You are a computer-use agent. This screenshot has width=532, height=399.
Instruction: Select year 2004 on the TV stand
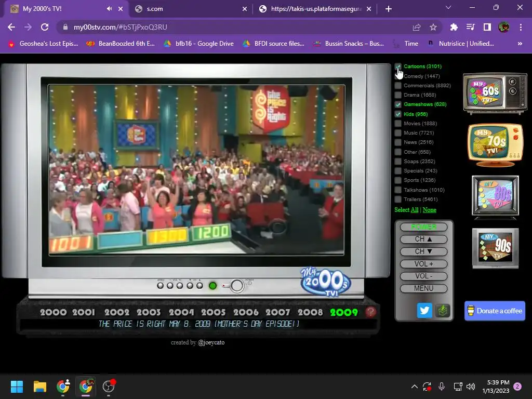181,312
